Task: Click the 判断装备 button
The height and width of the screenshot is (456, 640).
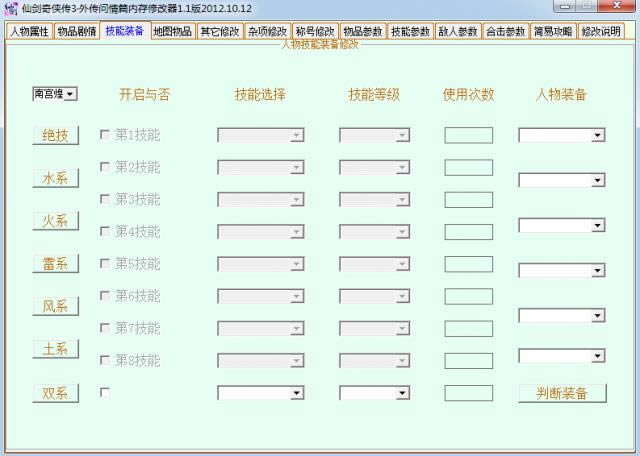Action: [562, 393]
